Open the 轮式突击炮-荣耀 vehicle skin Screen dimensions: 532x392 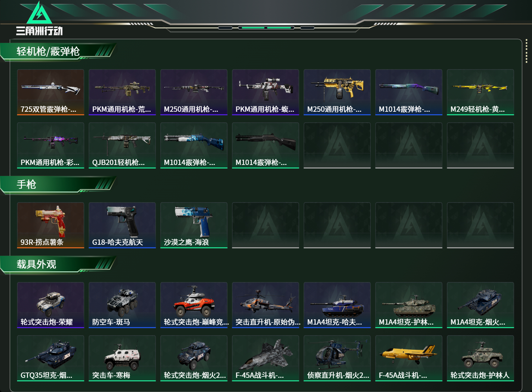(51, 305)
